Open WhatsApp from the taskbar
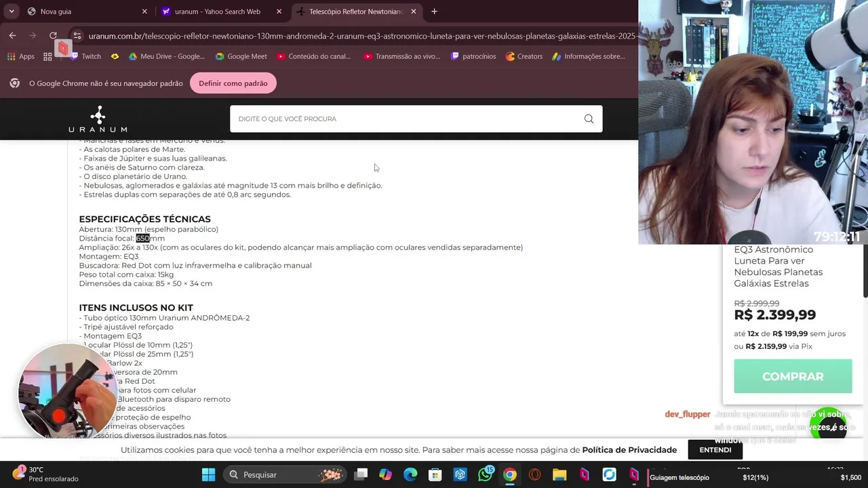The height and width of the screenshot is (488, 868). (x=485, y=474)
